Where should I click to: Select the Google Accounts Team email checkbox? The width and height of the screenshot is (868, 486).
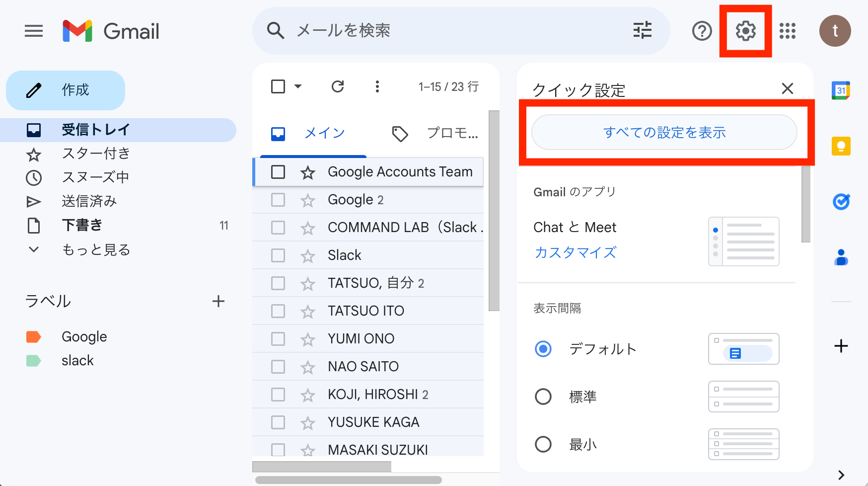pyautogui.click(x=278, y=172)
